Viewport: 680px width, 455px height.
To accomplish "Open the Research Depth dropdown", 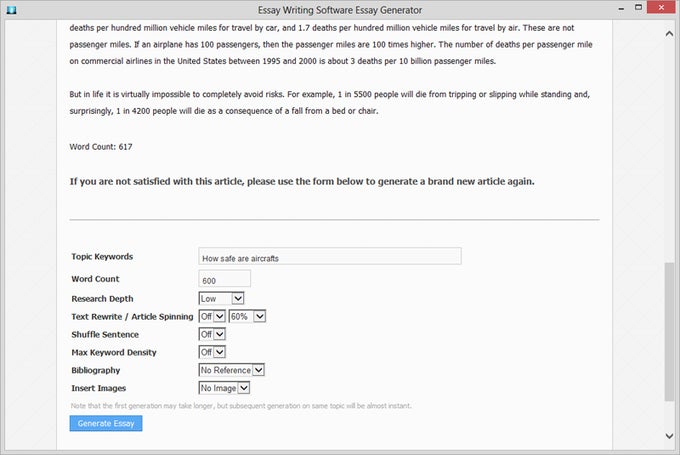I will [x=221, y=298].
